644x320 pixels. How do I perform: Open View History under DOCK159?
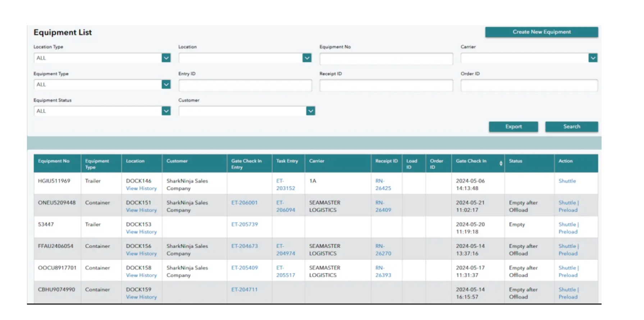coord(141,297)
